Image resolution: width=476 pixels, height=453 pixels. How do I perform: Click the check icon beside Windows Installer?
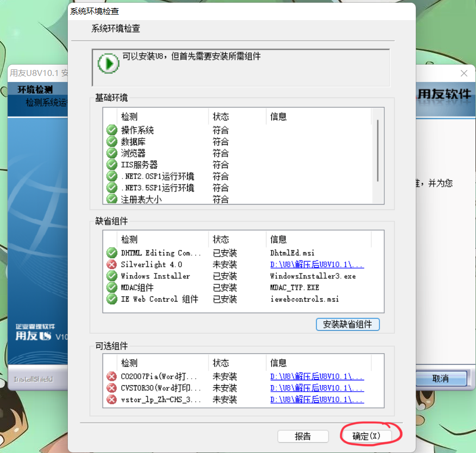(112, 276)
